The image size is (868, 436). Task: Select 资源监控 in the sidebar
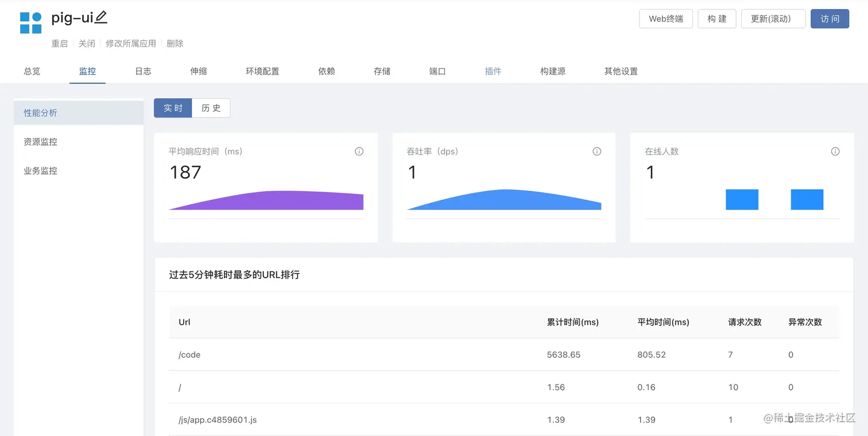point(79,142)
